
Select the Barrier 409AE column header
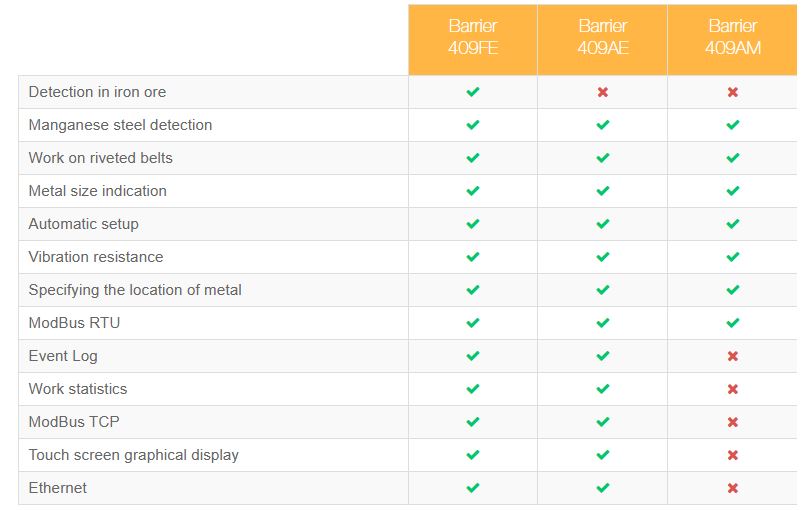click(602, 39)
